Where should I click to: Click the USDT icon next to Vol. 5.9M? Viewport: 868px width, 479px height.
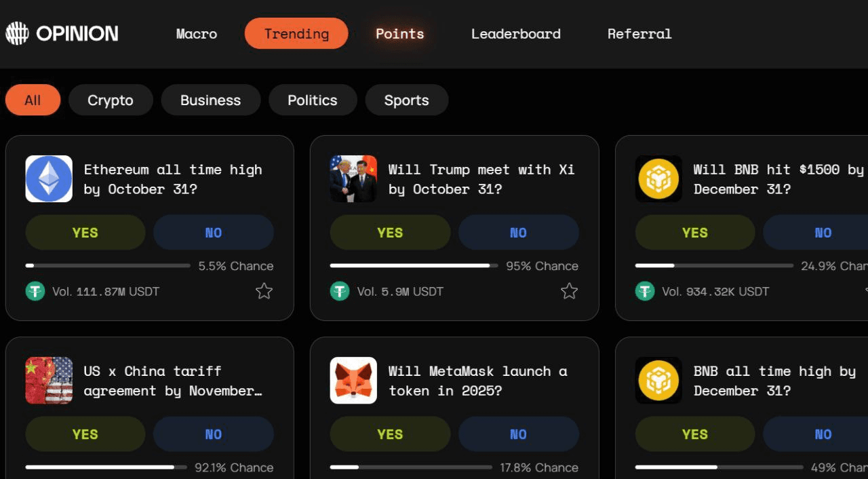point(340,292)
